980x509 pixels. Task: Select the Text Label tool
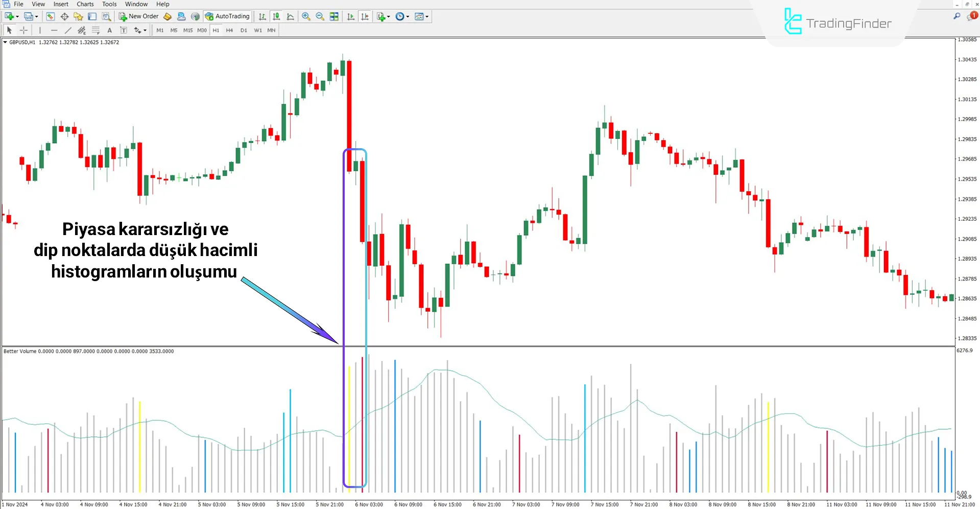(x=123, y=30)
